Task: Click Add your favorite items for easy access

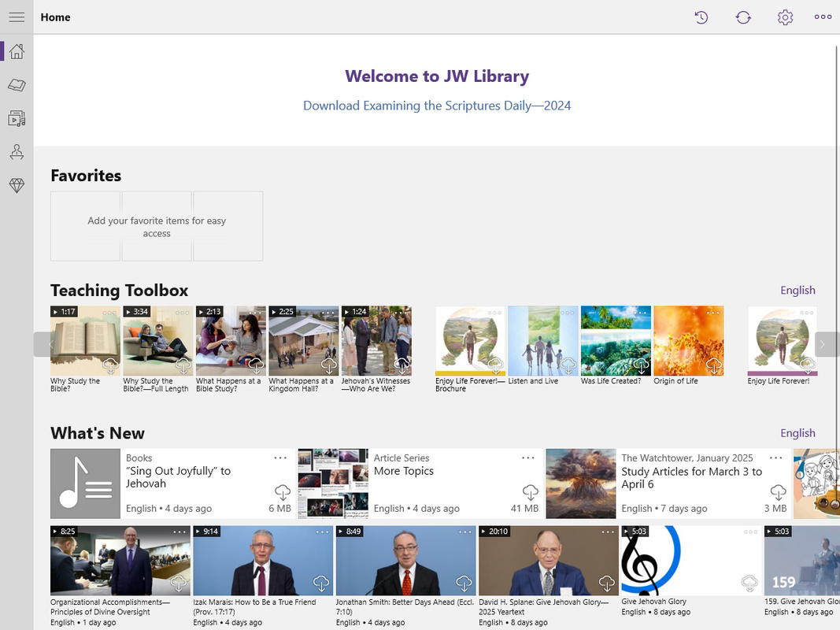Action: point(156,226)
